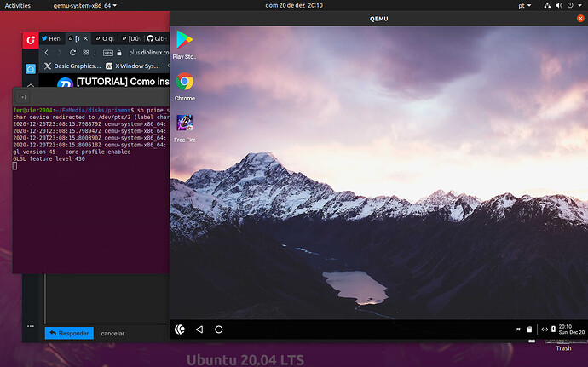Click the Diolinux author avatar
The image size is (588, 367).
(65, 83)
